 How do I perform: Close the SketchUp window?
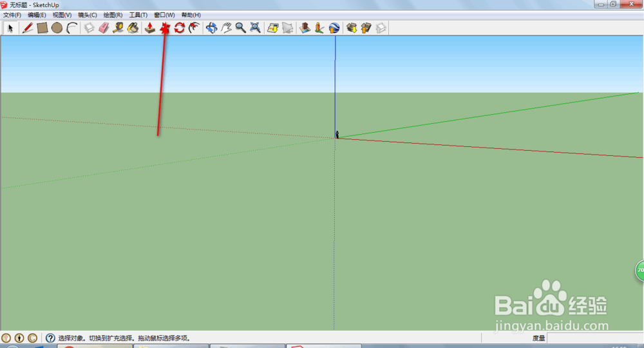631,4
